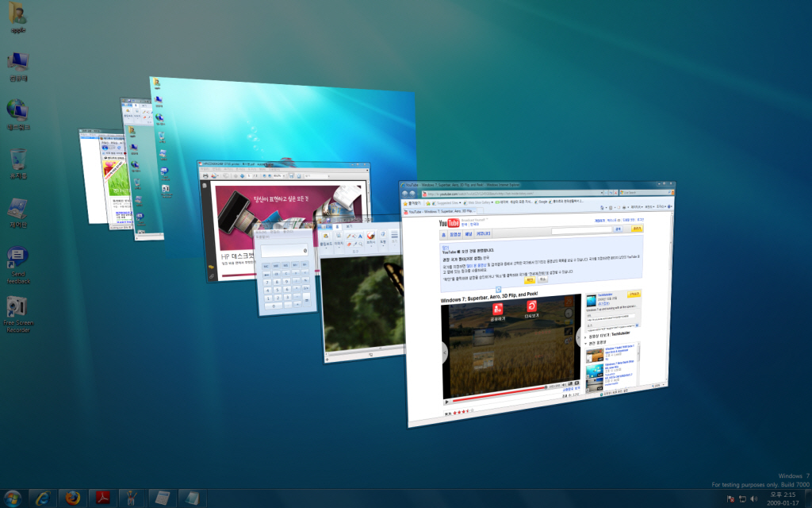Click the replay icon on video
The image size is (812, 508).
tap(531, 306)
